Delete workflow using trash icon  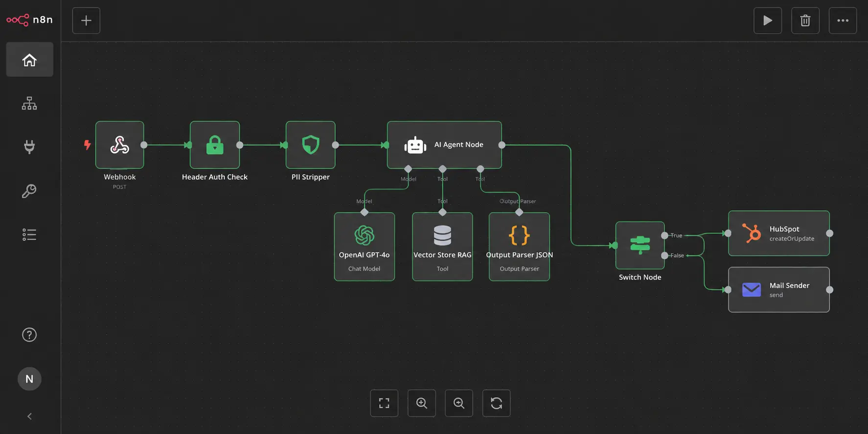(805, 21)
